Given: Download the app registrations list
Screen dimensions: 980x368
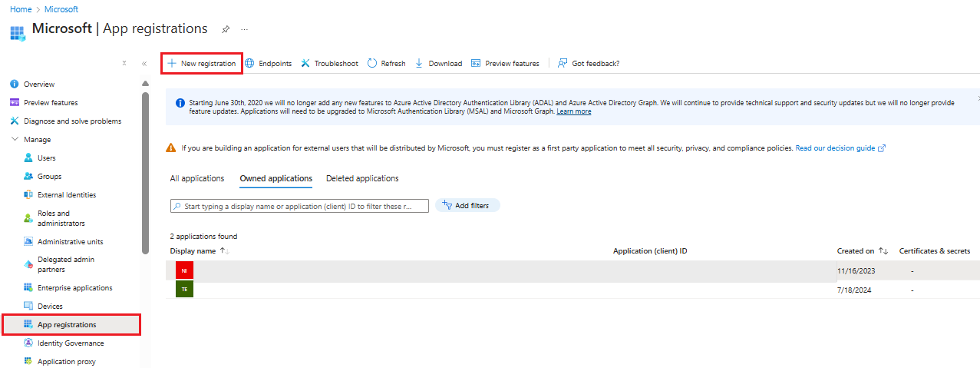Looking at the screenshot, I should click(x=438, y=63).
